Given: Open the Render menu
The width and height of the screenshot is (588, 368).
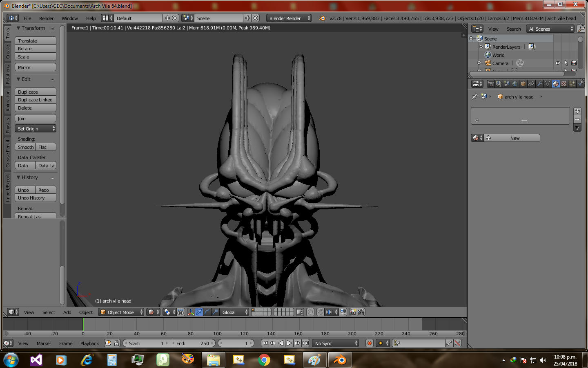Looking at the screenshot, I should tap(46, 18).
